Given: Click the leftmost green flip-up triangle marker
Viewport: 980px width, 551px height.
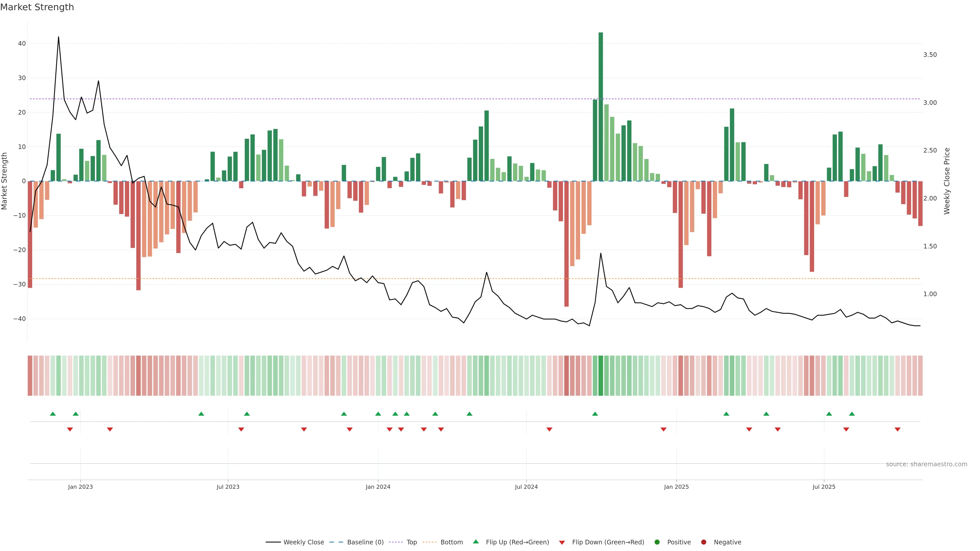Looking at the screenshot, I should 53,414.
